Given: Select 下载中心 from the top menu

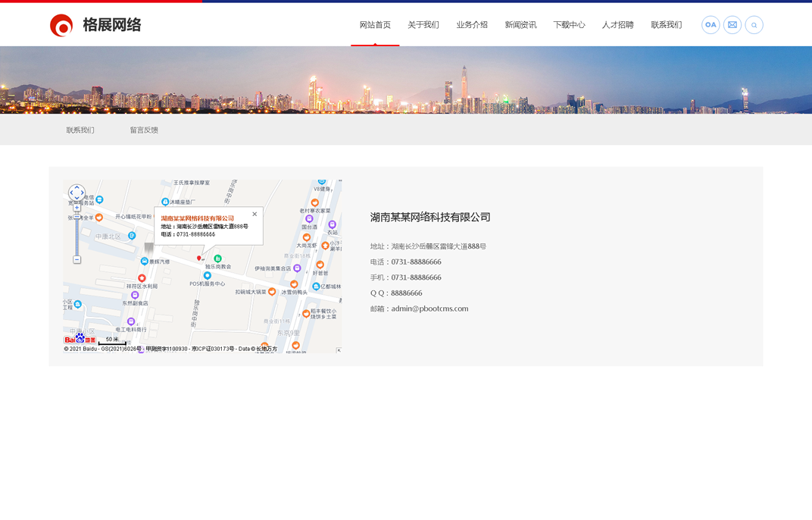Looking at the screenshot, I should pos(569,25).
